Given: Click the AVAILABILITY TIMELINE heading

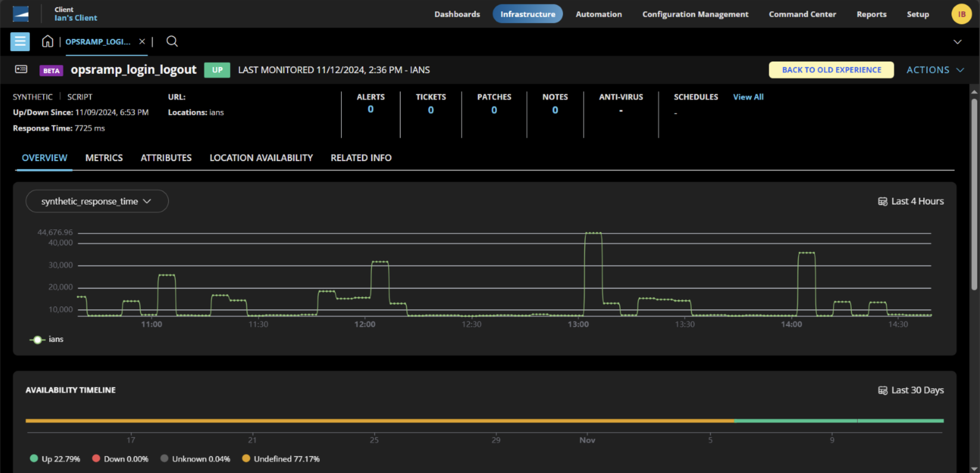Looking at the screenshot, I should 70,390.
